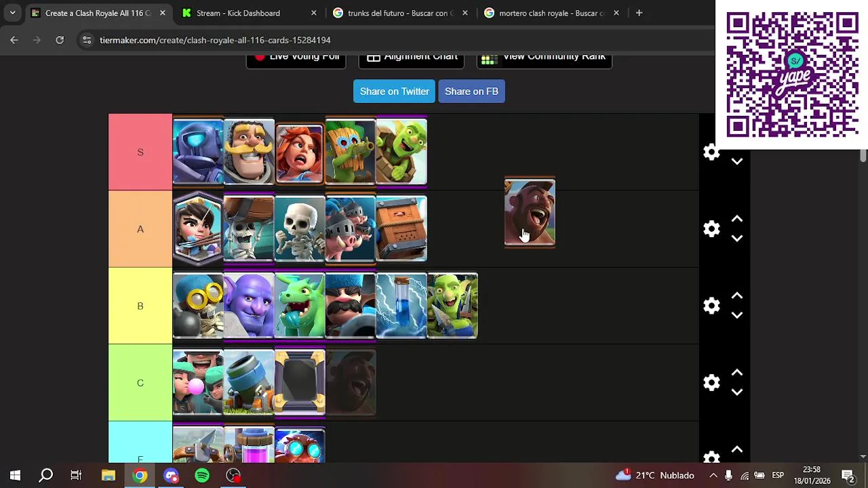Select Bowler card in B tier

coord(249,306)
